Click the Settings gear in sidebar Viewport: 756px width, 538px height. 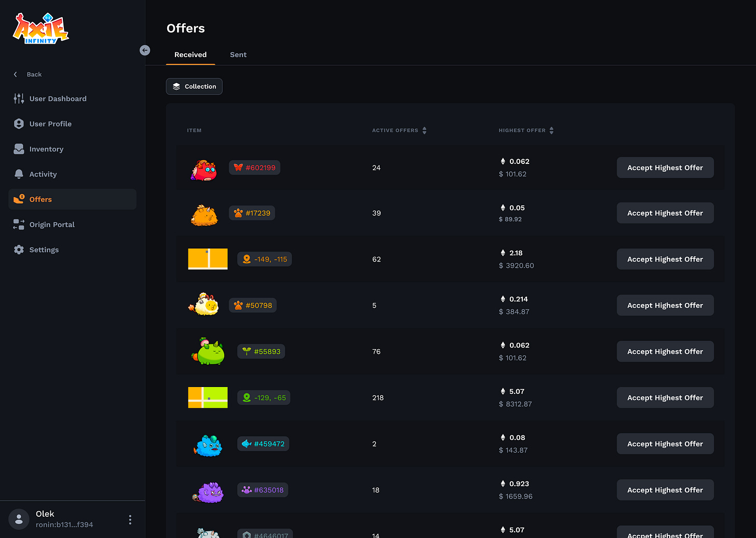pos(19,250)
